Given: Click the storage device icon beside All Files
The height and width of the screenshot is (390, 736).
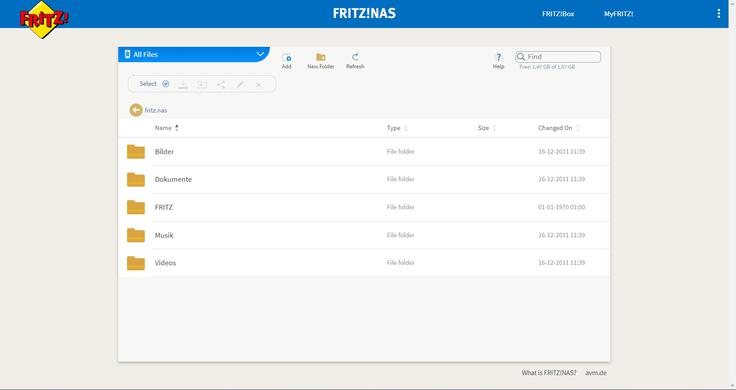Looking at the screenshot, I should coord(127,54).
